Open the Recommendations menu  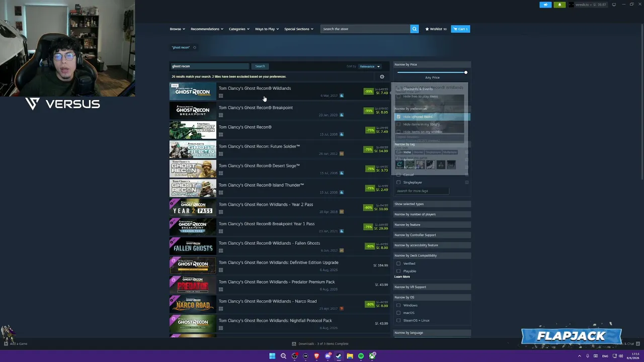[x=207, y=29]
